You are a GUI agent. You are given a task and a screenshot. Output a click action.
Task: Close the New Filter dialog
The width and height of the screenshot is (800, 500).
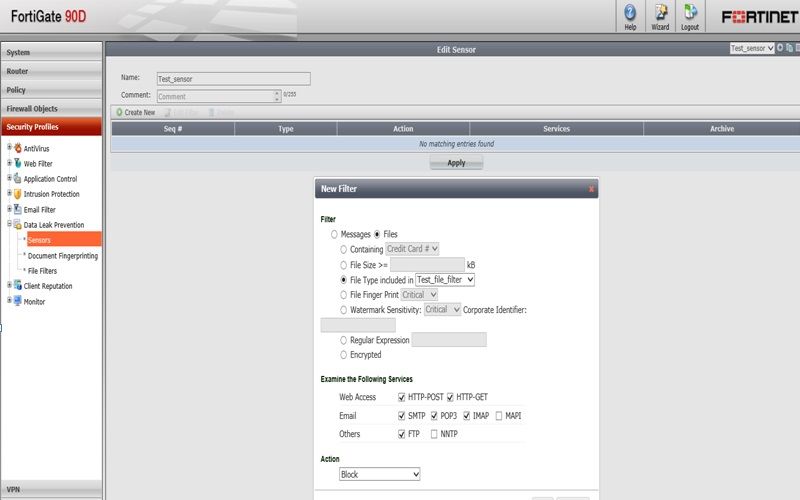click(591, 189)
